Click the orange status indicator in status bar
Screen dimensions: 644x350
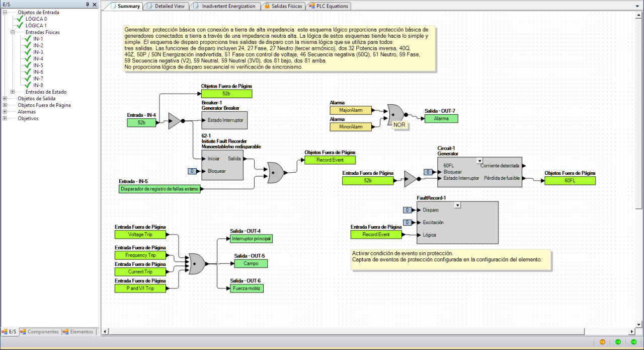point(602,342)
